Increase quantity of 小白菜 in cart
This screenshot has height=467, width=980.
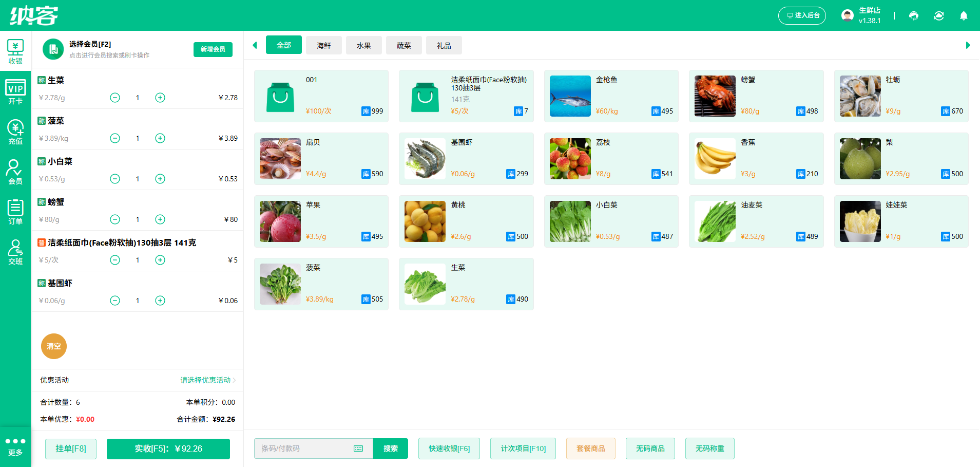[160, 179]
